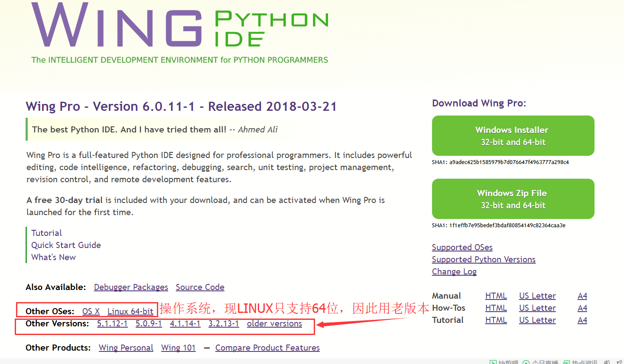Open the Manual US Letter version
Screen dimensions: 624x364
point(537,296)
